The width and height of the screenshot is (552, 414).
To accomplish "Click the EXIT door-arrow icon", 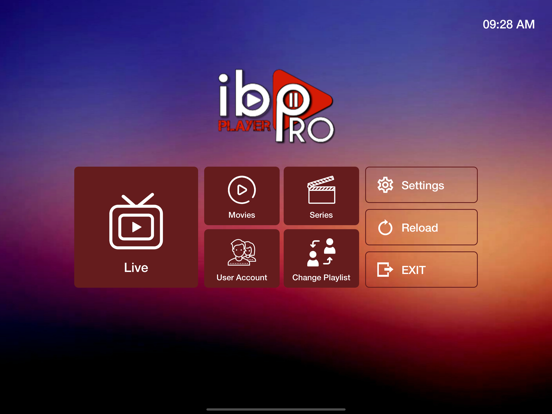I will [385, 270].
